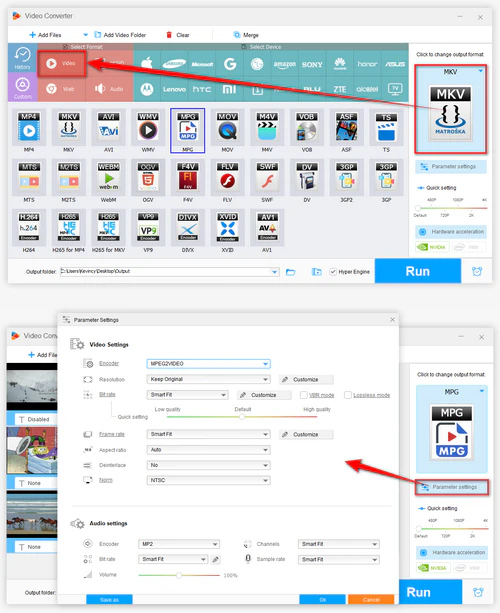
Task: Adjust the audio Volume slider
Action: [x=179, y=575]
